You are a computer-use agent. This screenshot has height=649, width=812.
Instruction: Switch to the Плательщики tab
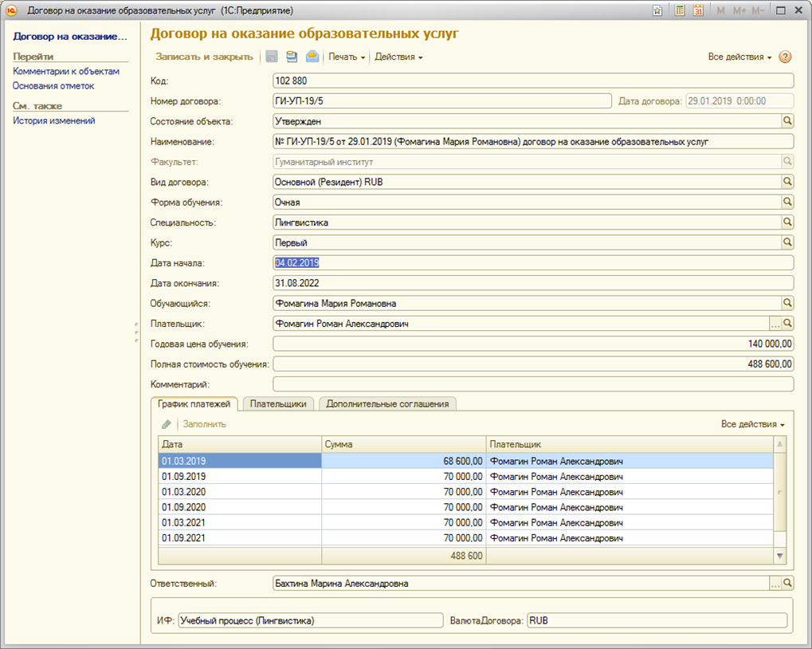click(x=278, y=403)
